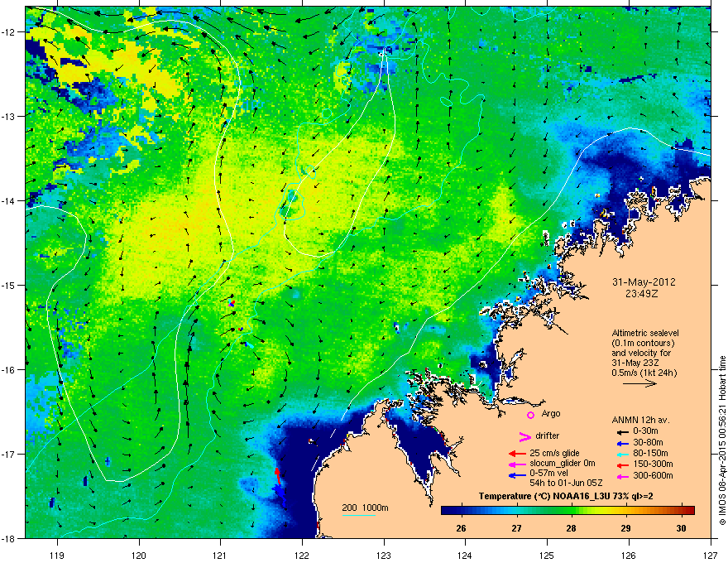728x563 pixels.
Task: Click the 125 longitude axis label
Action: tap(547, 555)
